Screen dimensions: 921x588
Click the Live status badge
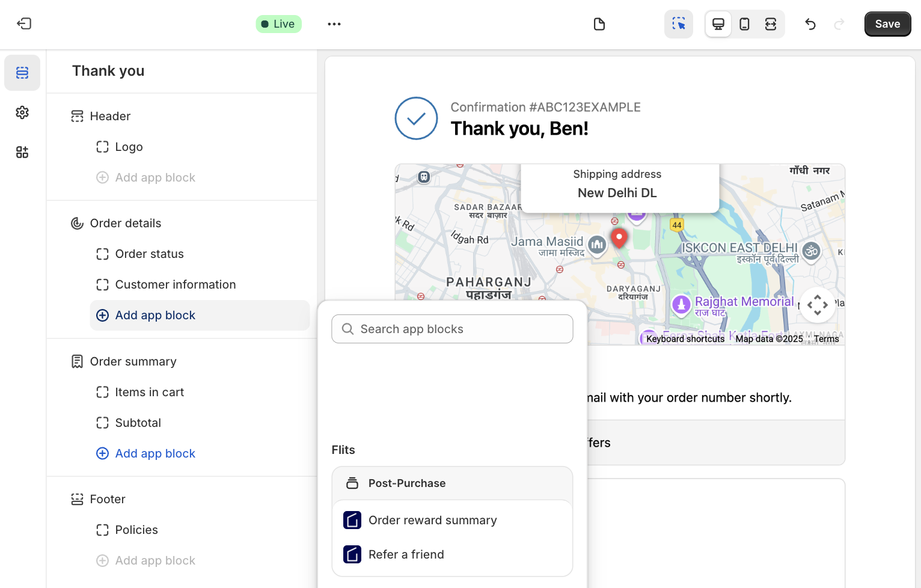[x=278, y=24]
